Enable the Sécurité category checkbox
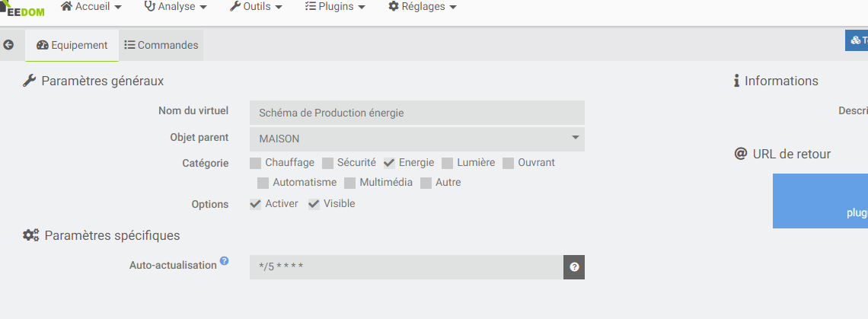 click(x=328, y=163)
